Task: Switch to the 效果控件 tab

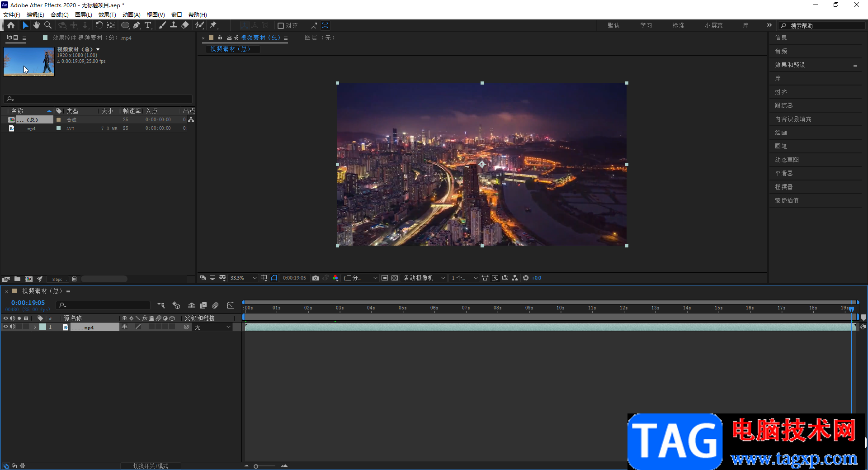Action: pos(92,38)
